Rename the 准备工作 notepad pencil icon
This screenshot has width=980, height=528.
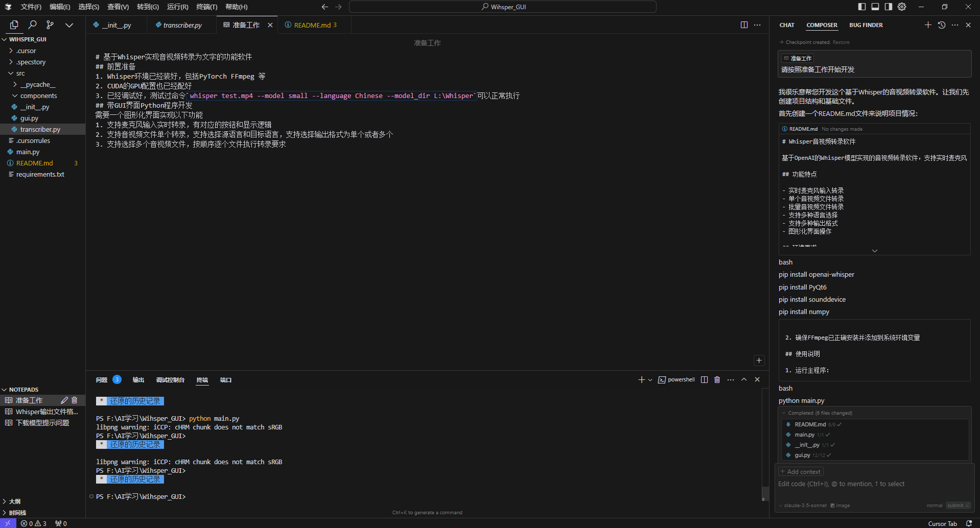click(64, 400)
